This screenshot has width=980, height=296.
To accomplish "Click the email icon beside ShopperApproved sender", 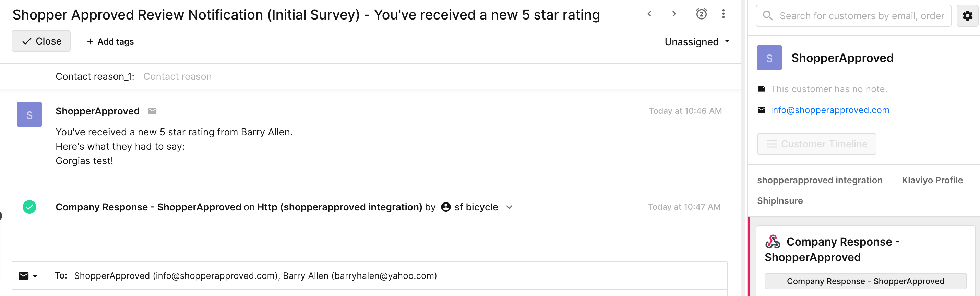I will click(153, 111).
